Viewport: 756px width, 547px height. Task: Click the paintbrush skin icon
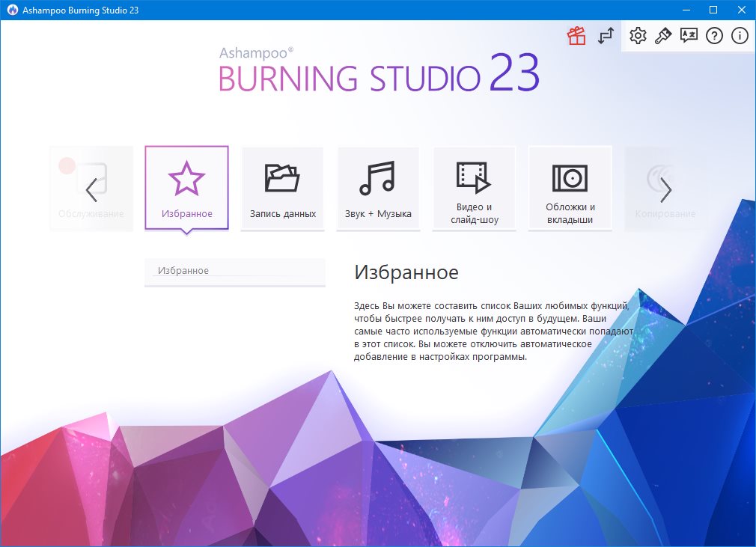pos(663,36)
